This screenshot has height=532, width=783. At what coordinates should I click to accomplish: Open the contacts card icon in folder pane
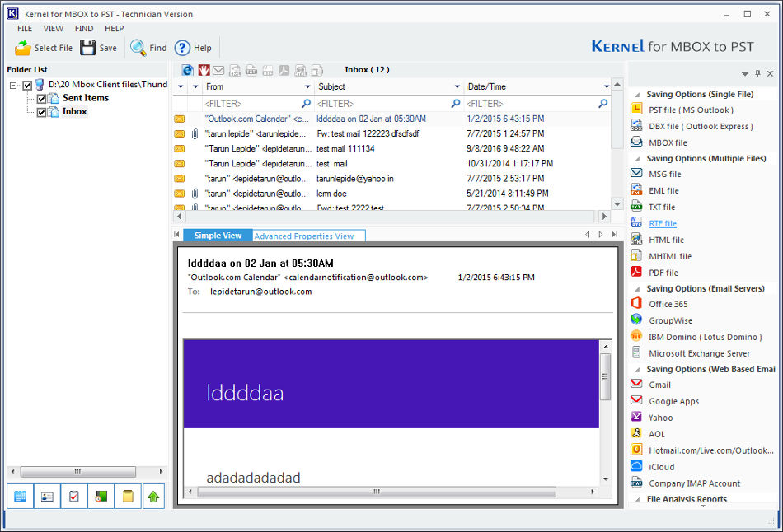pyautogui.click(x=47, y=497)
